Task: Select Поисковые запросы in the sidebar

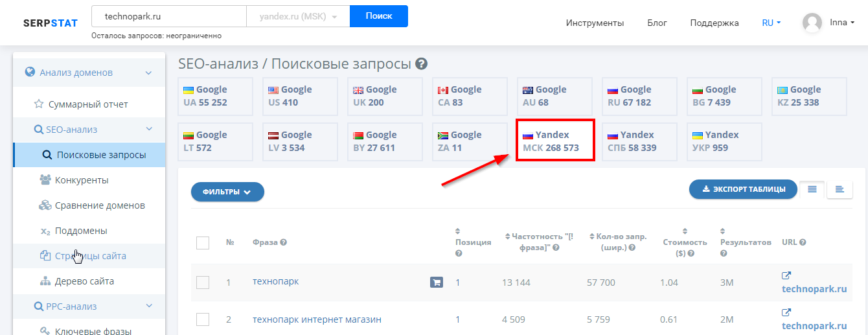Action: [89, 155]
